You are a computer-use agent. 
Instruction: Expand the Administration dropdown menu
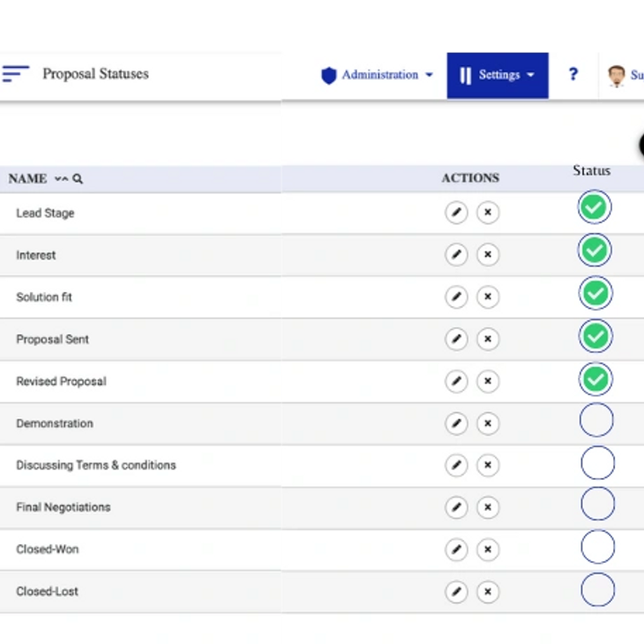point(430,75)
